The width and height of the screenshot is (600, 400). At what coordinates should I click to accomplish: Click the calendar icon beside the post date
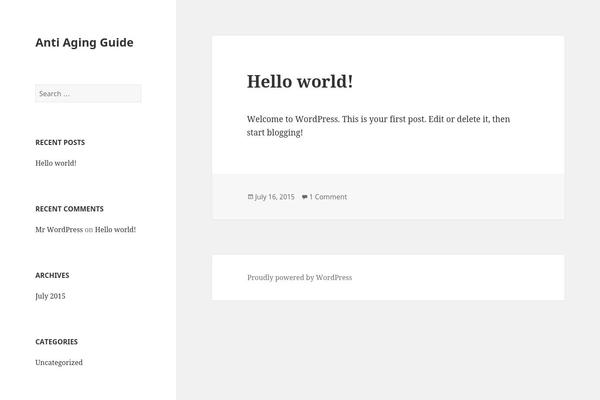coord(250,197)
